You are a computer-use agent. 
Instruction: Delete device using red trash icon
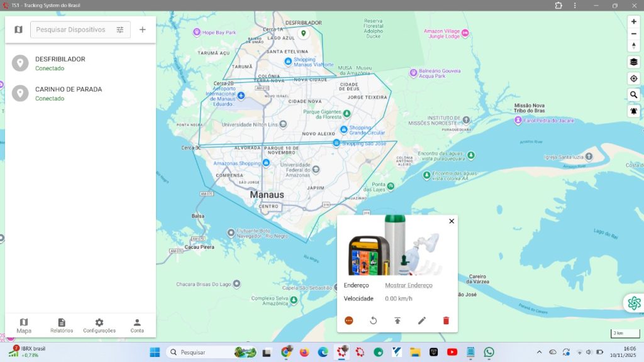446,321
